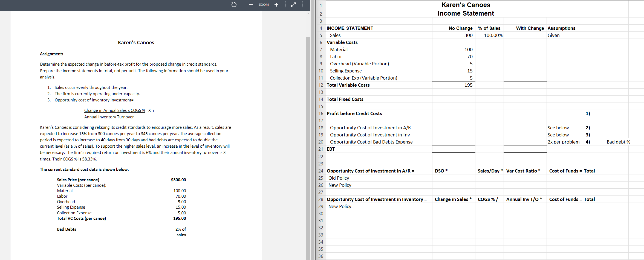This screenshot has height=260, width=644.
Task: Click the See below note on row 18
Action: [x=558, y=127]
